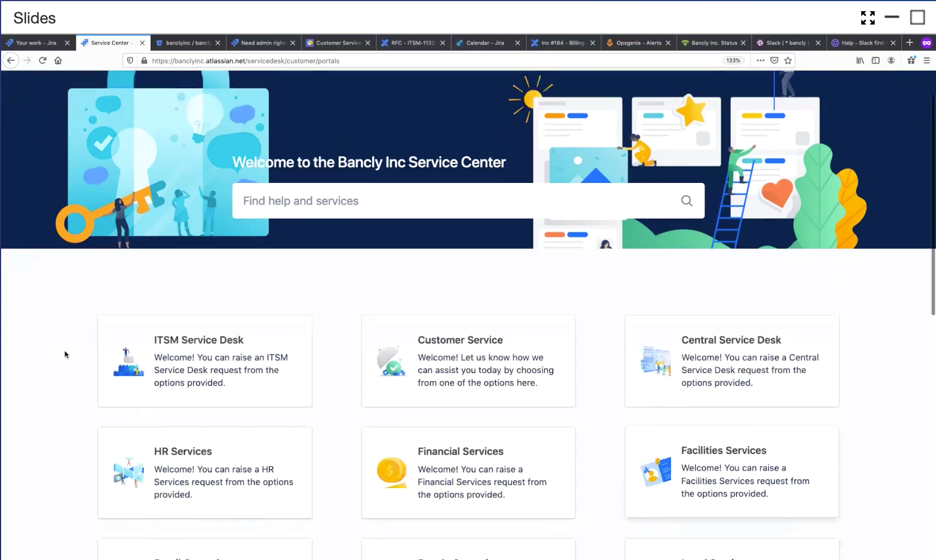Open the browser hamburger menu
Screen dimensions: 936x560
coord(927,60)
